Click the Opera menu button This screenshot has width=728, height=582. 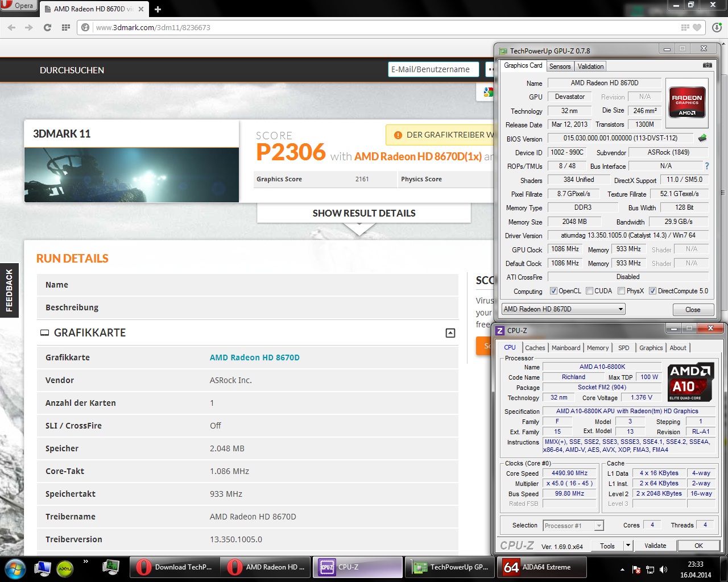[19, 6]
